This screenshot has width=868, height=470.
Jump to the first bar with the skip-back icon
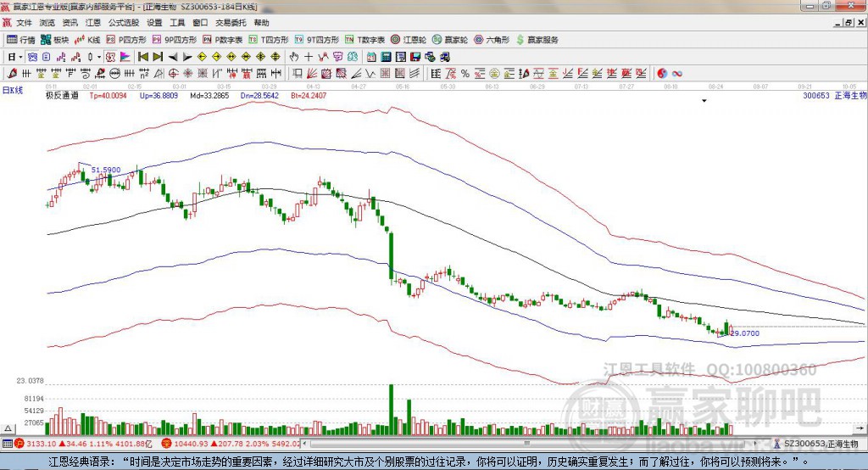pyautogui.click(x=143, y=57)
